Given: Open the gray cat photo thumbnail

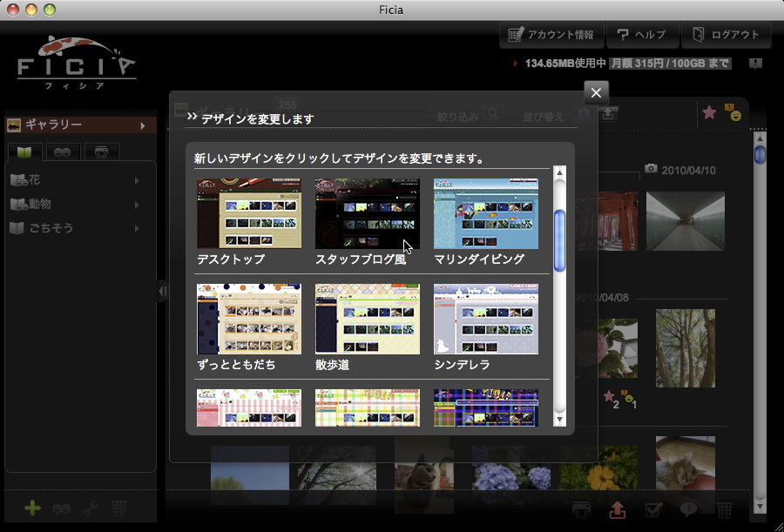Looking at the screenshot, I should (424, 474).
